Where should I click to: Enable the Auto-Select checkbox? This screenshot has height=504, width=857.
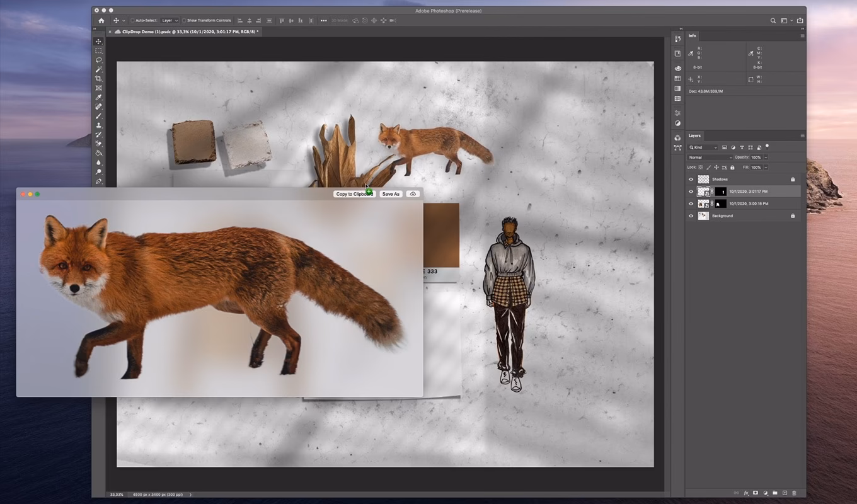(132, 21)
